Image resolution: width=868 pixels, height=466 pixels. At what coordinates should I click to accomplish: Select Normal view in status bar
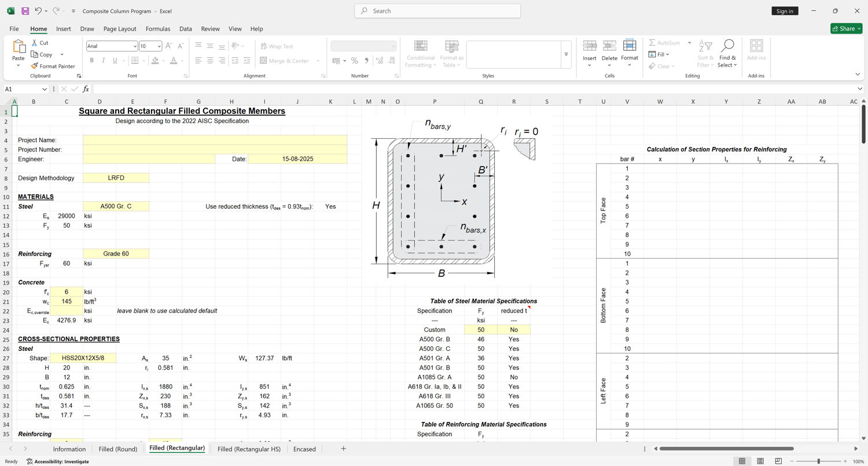742,461
